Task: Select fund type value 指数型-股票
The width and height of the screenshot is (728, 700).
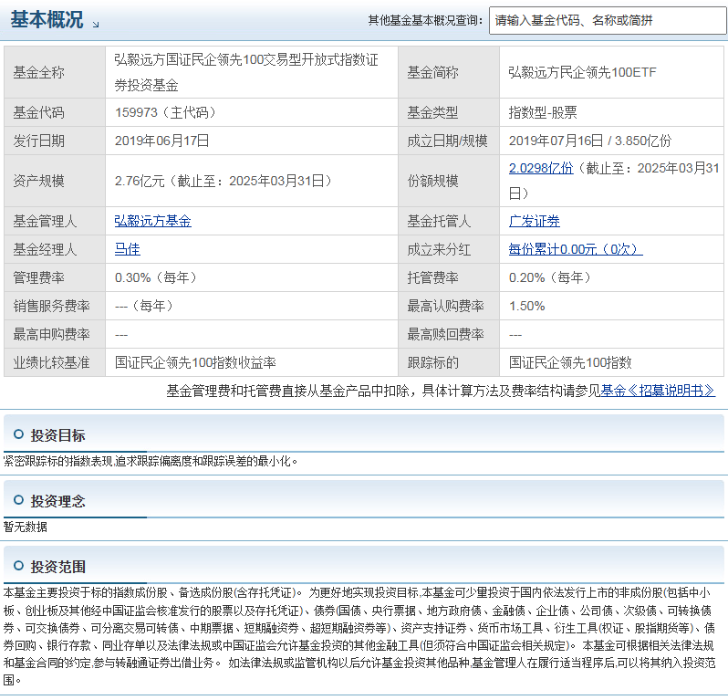Action: point(543,112)
